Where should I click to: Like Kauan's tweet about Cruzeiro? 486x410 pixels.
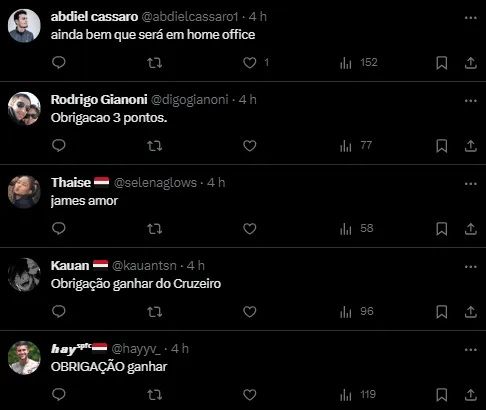pyautogui.click(x=250, y=312)
